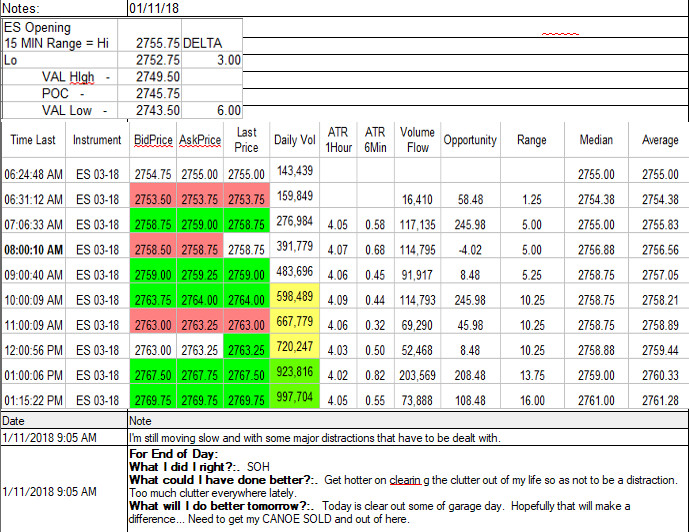Click the ATR 1Hour column header
This screenshot has height=532, width=689.
click(x=338, y=140)
